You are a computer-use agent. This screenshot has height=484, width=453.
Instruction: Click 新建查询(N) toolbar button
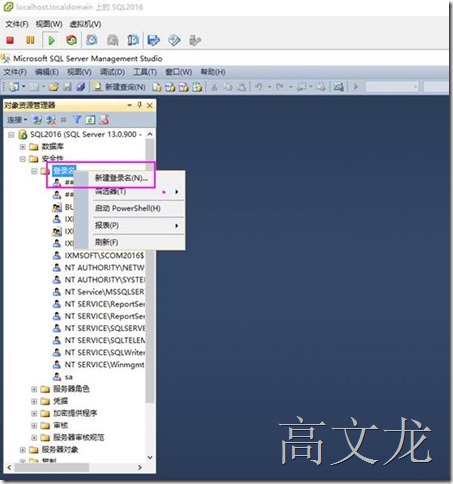(119, 87)
